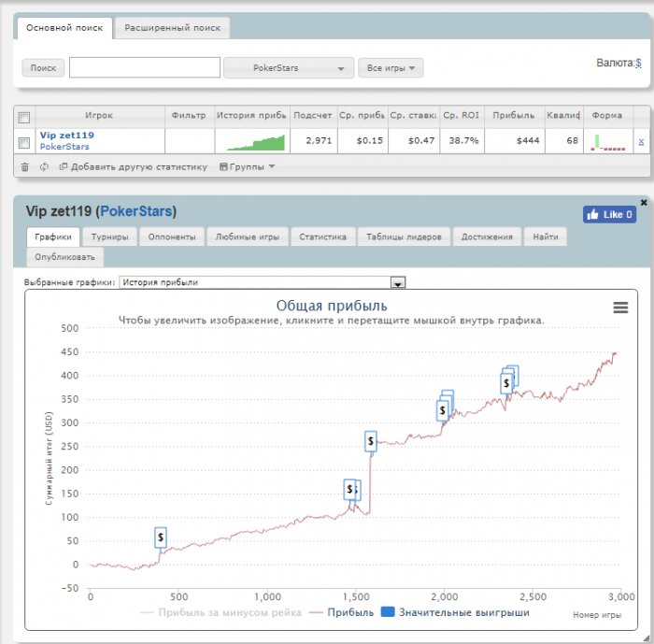Check the Vip zet119 row checkbox
The width and height of the screenshot is (654, 644).
[24, 143]
